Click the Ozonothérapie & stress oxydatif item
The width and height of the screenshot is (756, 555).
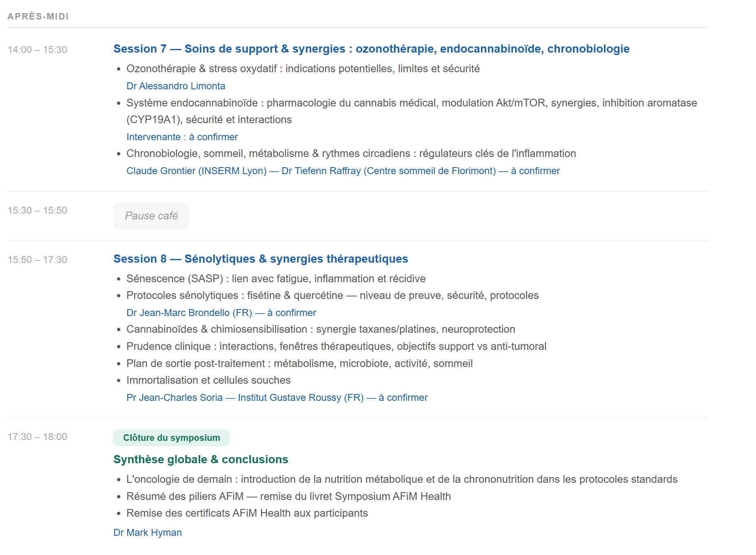tap(303, 69)
